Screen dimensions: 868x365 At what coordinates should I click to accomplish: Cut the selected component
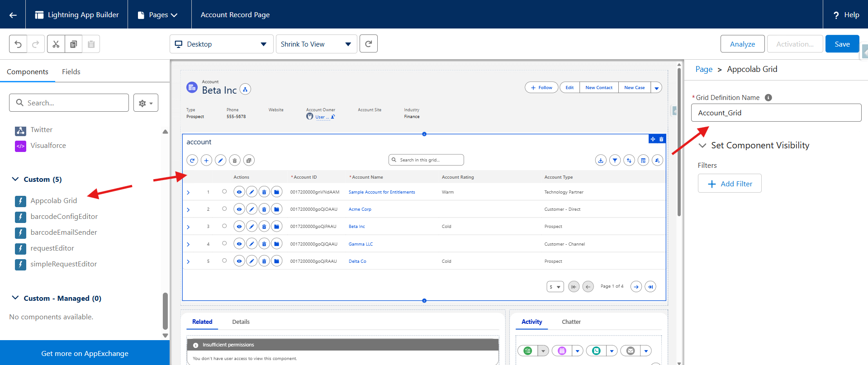pyautogui.click(x=56, y=44)
